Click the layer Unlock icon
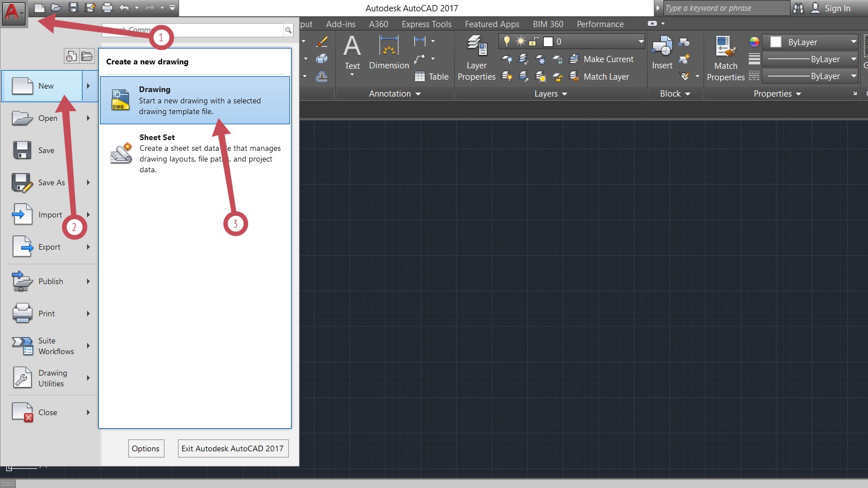 (558, 76)
